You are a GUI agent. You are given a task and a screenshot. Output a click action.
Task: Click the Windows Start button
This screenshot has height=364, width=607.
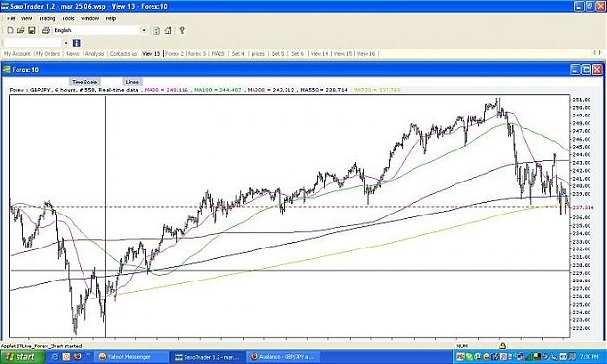tap(22, 356)
